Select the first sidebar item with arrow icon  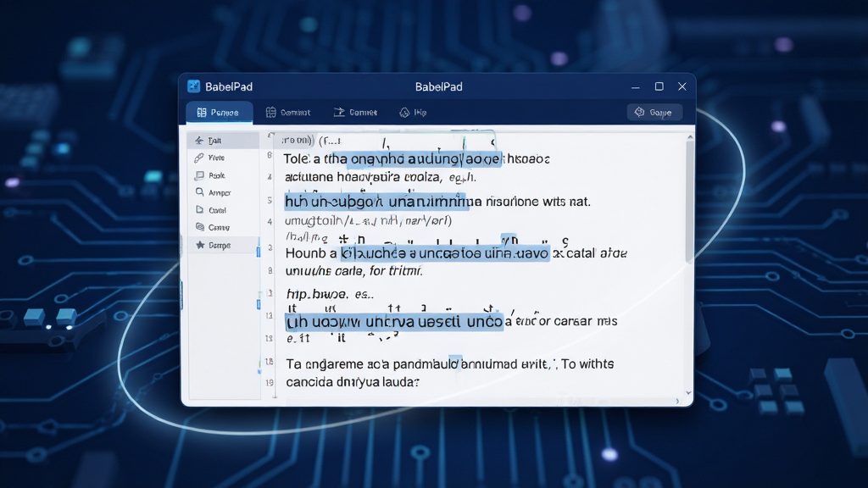pyautogui.click(x=223, y=141)
